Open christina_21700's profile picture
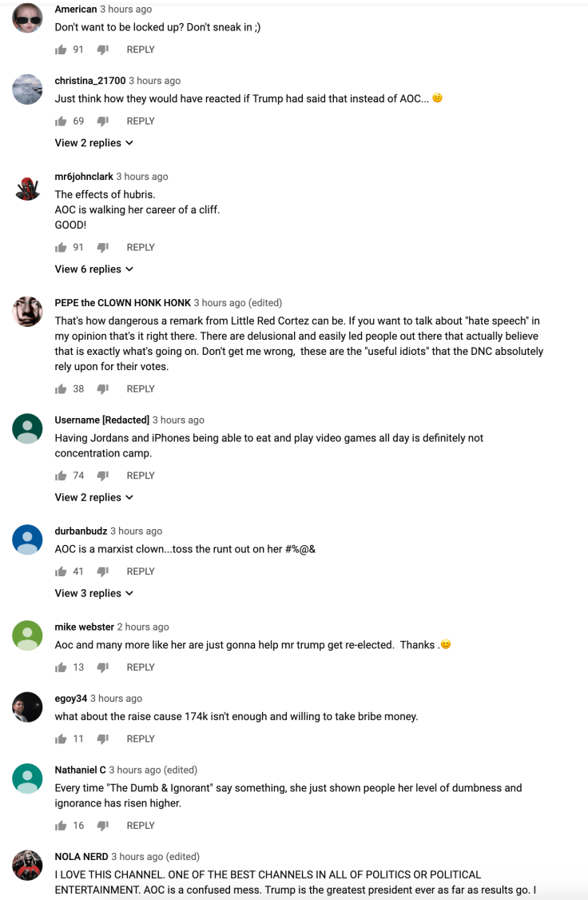588x900 pixels. pyautogui.click(x=27, y=90)
